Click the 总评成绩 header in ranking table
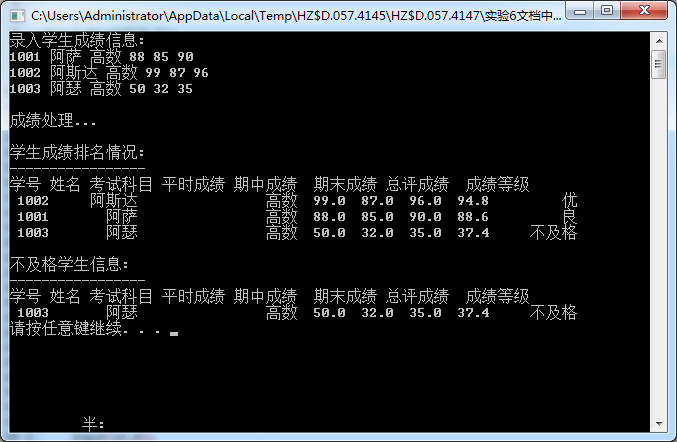Image resolution: width=677 pixels, height=442 pixels. [x=417, y=184]
